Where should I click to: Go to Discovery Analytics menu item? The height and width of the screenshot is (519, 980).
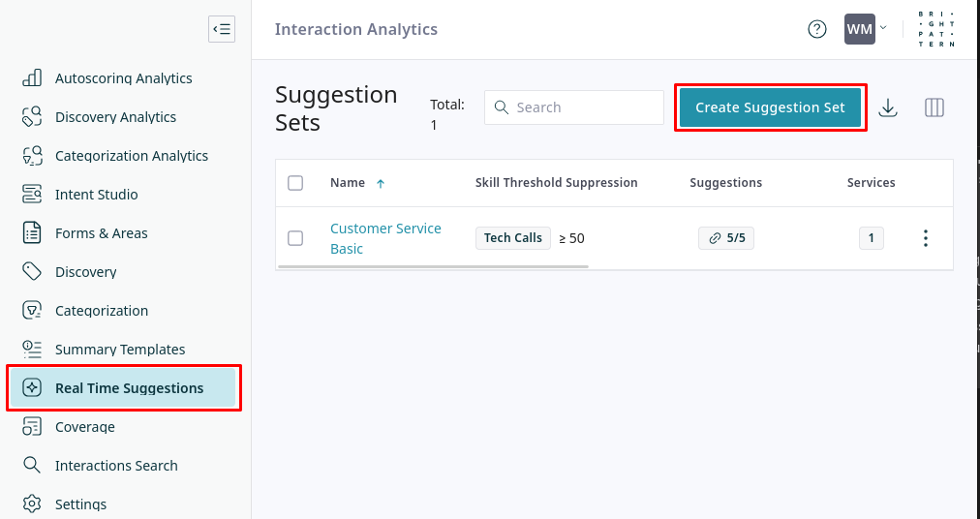click(115, 117)
